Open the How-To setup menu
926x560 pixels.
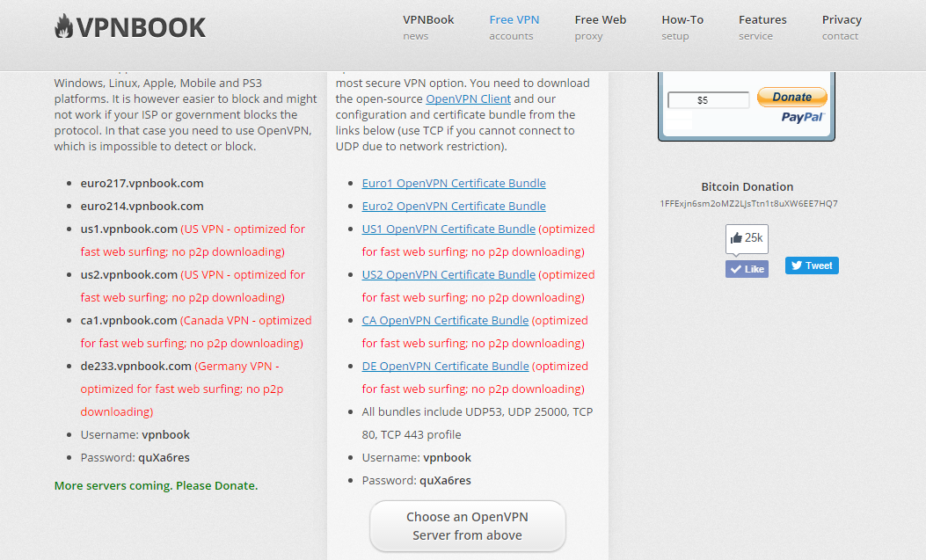point(682,27)
